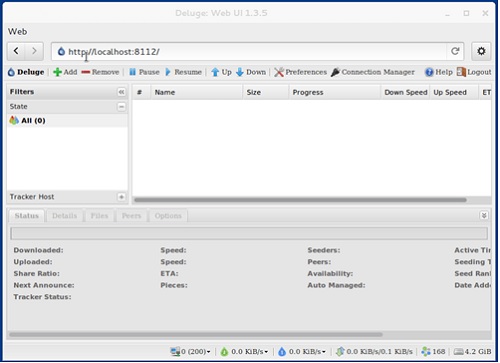Screen dimensions: 500x363
Task: Pause the selected torrent
Action: click(x=144, y=72)
